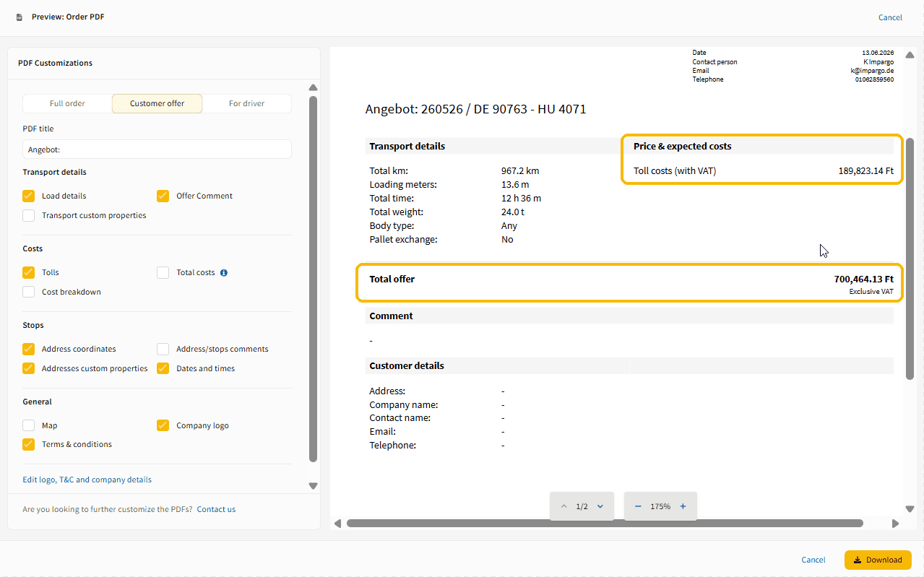Viewport: 924px width, 577px height.
Task: Click the PDF document icon beside Preview title
Action: pos(20,17)
